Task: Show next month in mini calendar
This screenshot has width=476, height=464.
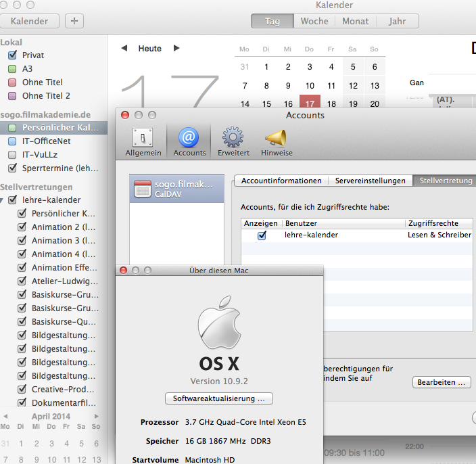Action: (x=96, y=417)
